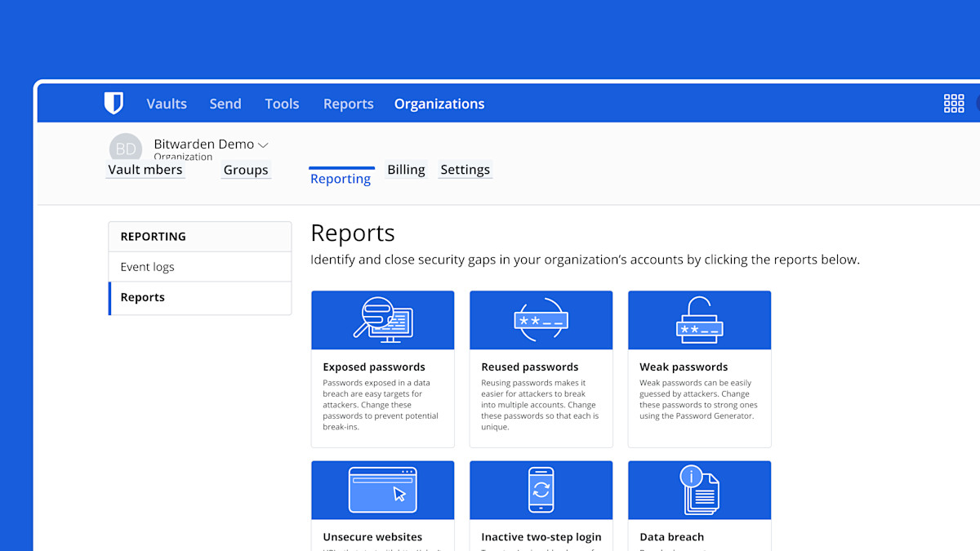Expand the Bitwarden Demo organization dropdown
The height and width of the screenshot is (551, 980).
[263, 145]
